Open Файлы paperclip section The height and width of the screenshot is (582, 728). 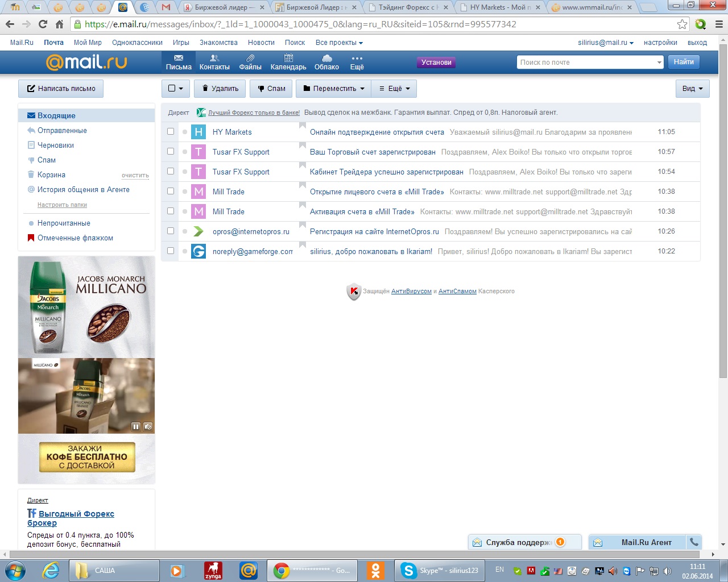250,63
